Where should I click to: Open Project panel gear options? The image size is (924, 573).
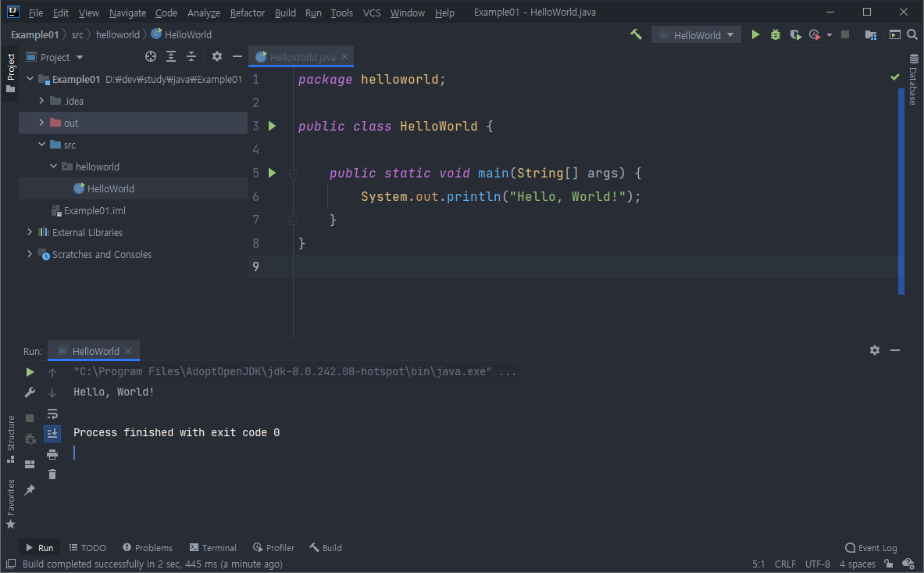click(217, 56)
